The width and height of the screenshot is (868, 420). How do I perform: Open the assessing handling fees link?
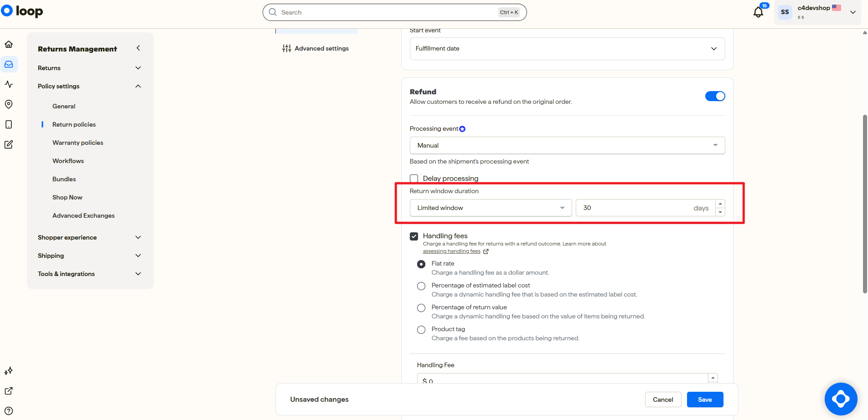pos(451,251)
